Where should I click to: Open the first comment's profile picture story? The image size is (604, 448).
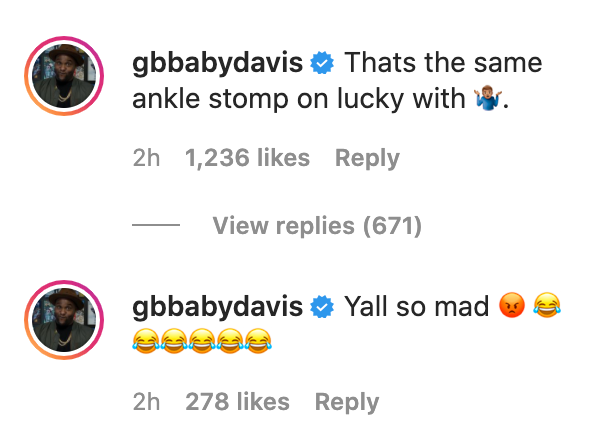point(64,76)
